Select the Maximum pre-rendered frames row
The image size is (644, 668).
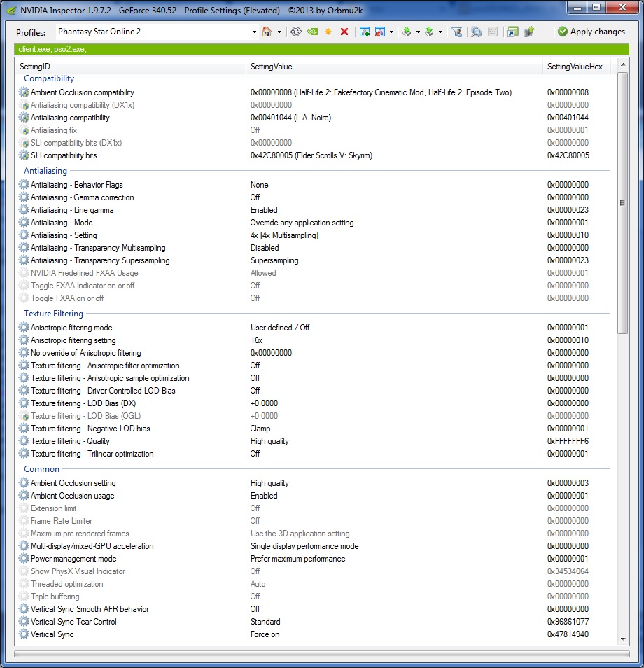click(314, 534)
